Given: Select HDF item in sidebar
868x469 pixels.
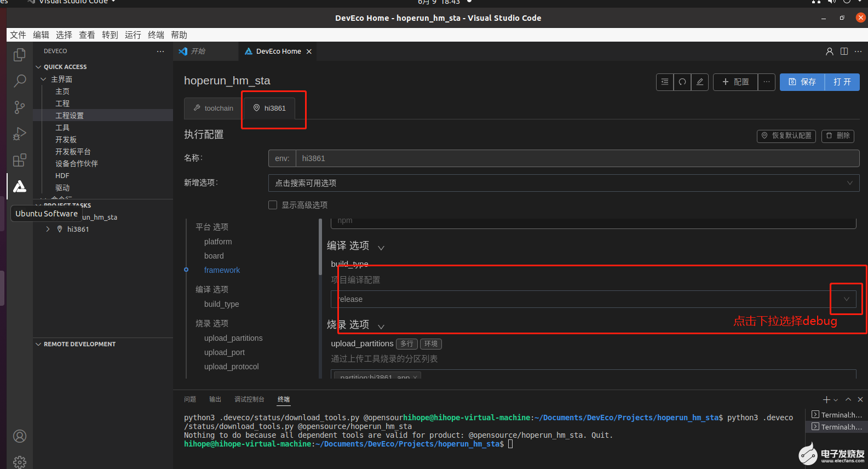Looking at the screenshot, I should point(62,176).
